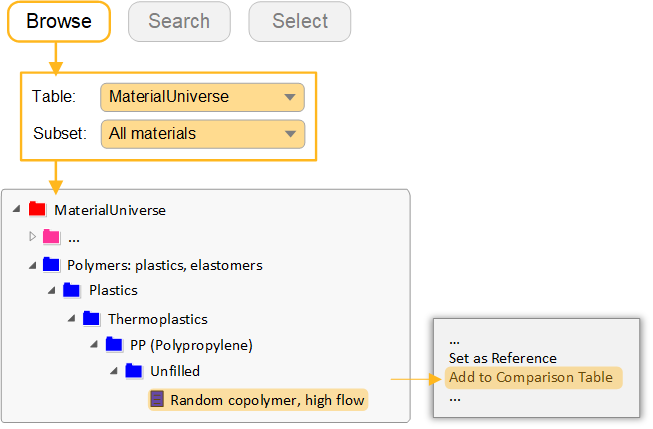Click the PP (Polypropylene) folder icon
Screen dimensions: 653x429
click(x=114, y=345)
